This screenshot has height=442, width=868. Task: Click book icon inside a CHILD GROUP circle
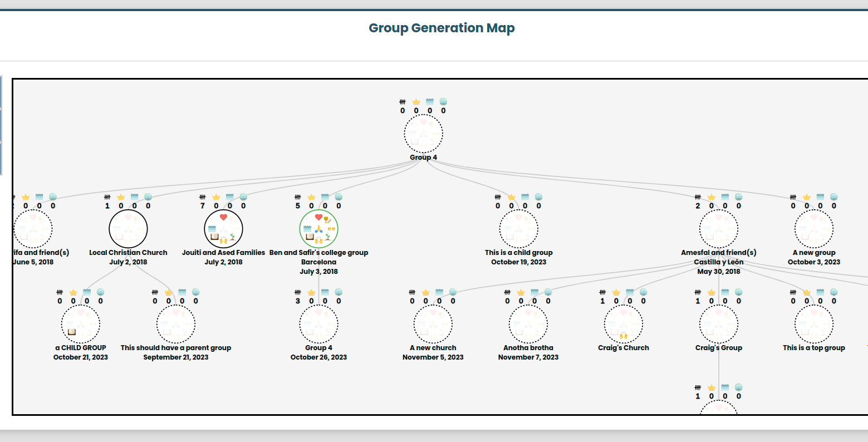tap(71, 332)
